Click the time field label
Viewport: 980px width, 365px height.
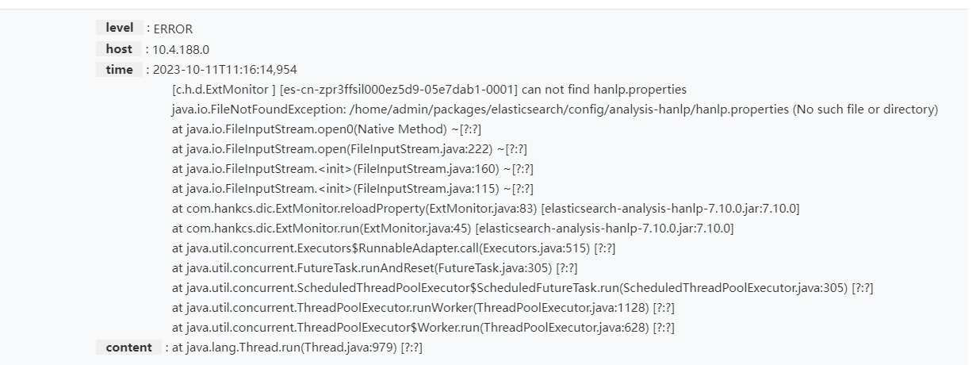pos(120,70)
